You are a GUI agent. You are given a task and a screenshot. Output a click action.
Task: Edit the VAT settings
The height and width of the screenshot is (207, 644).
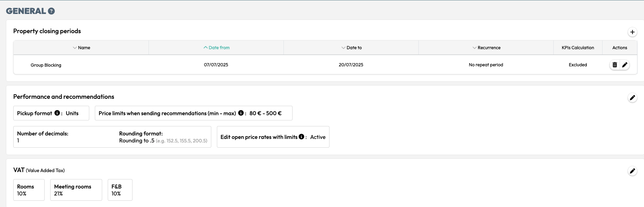tap(632, 171)
